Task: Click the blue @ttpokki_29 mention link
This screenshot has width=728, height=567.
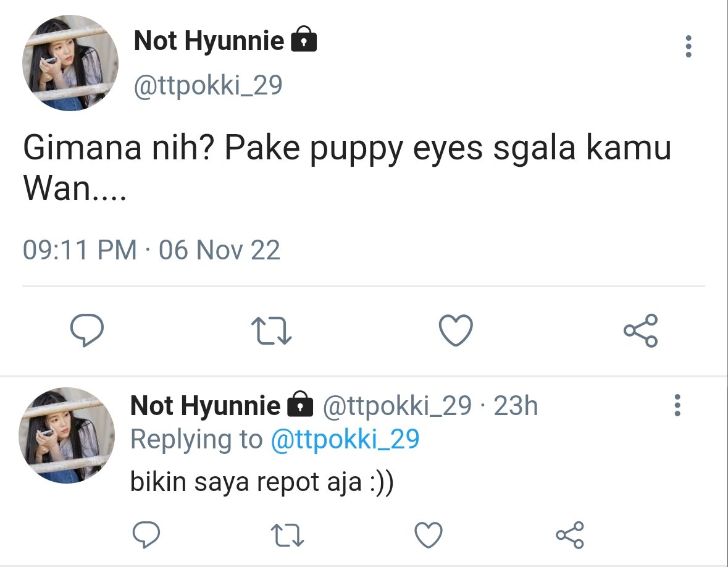Action: (345, 439)
